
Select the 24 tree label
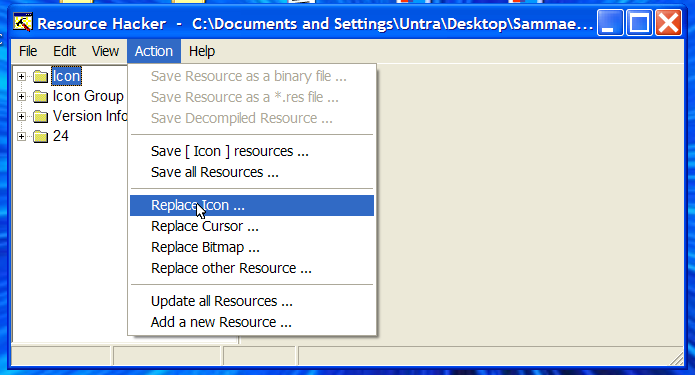click(x=61, y=136)
